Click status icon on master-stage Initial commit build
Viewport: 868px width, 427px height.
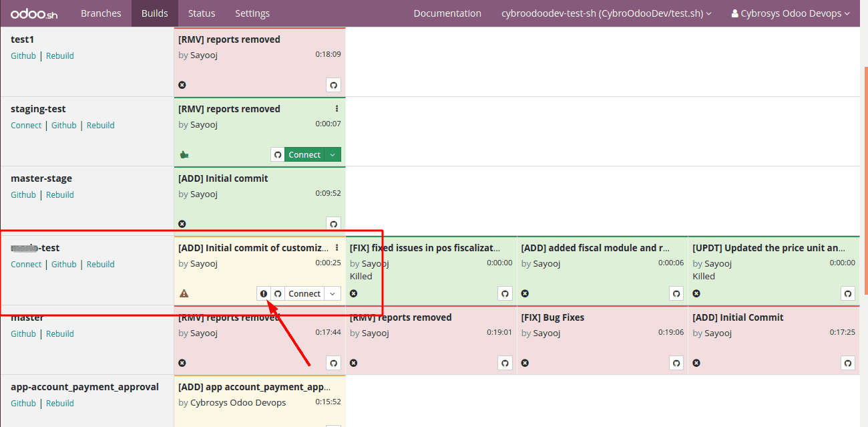pyautogui.click(x=182, y=224)
